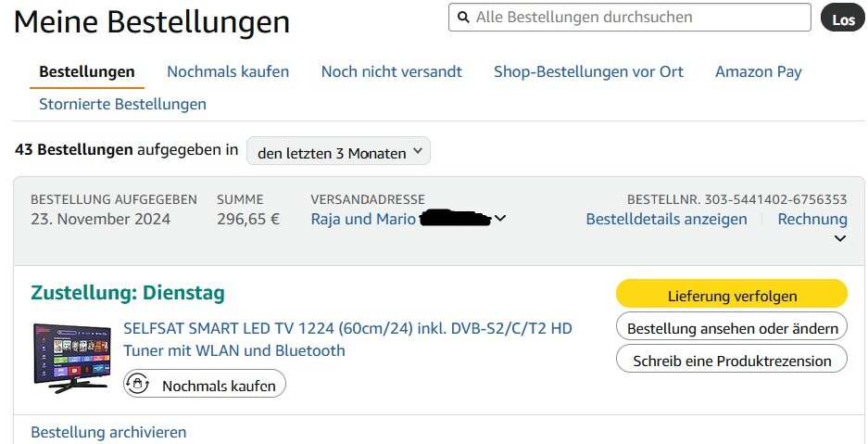Expand the chevron below Rechnung
868x444 pixels.
[x=840, y=238]
